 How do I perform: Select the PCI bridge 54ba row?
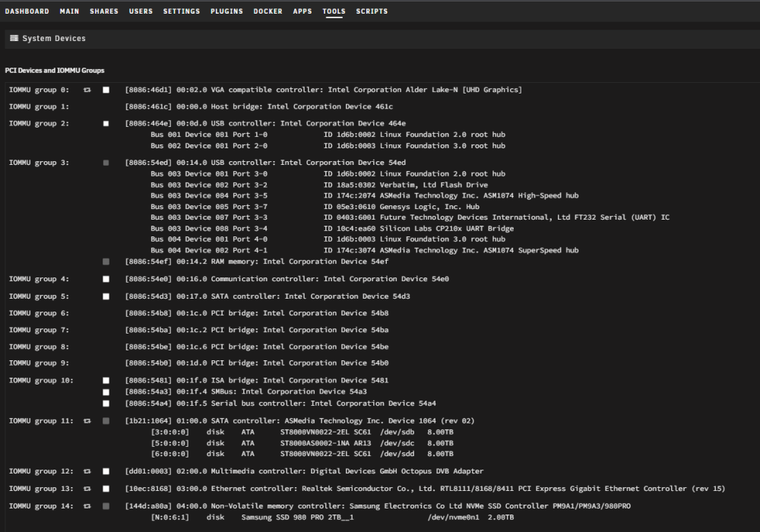tap(257, 330)
